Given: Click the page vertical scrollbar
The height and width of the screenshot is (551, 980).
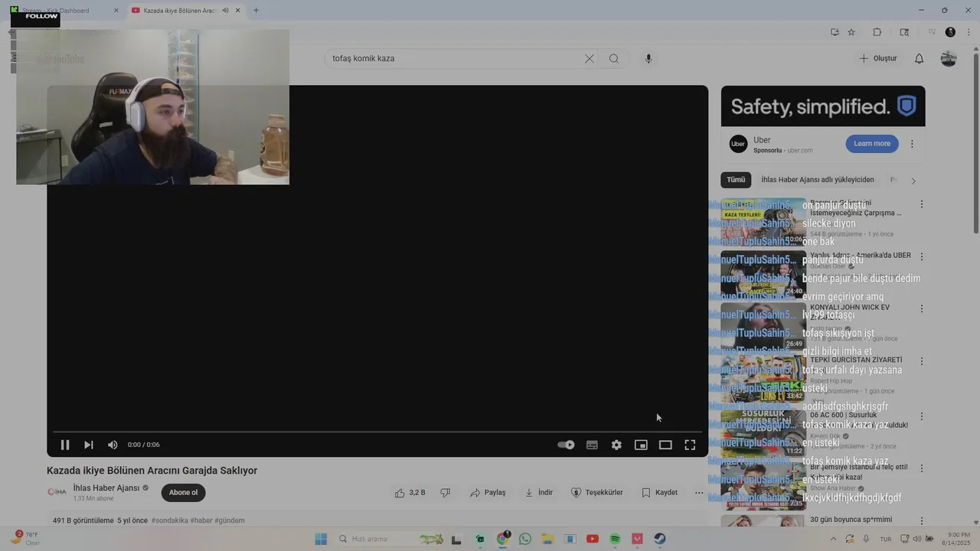Looking at the screenshot, I should tap(975, 145).
